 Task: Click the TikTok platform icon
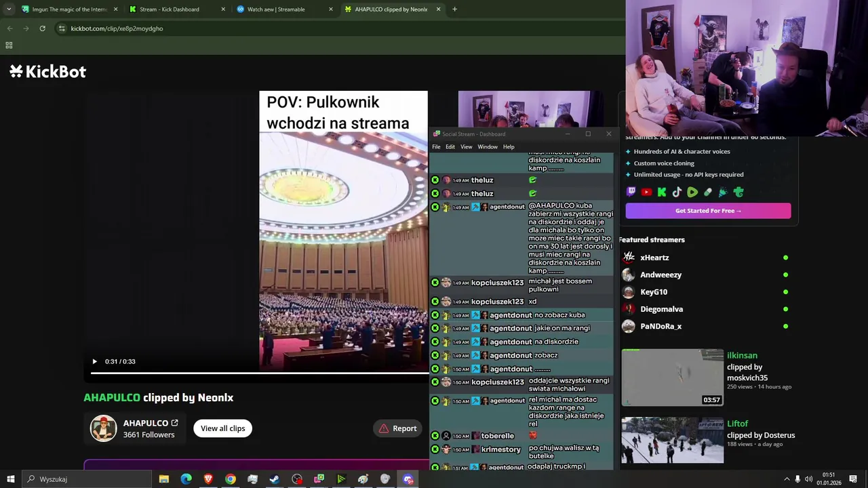677,192
